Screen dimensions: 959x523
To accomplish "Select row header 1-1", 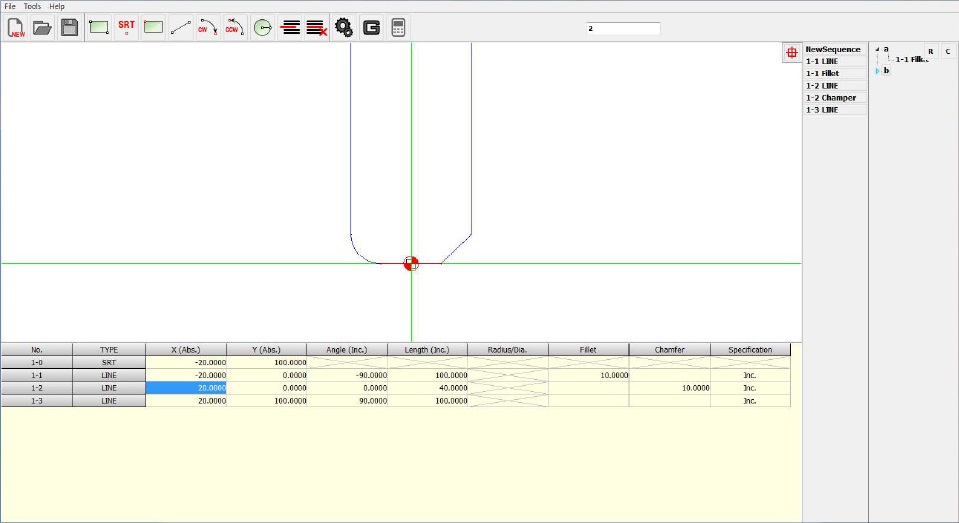I will coord(37,376).
